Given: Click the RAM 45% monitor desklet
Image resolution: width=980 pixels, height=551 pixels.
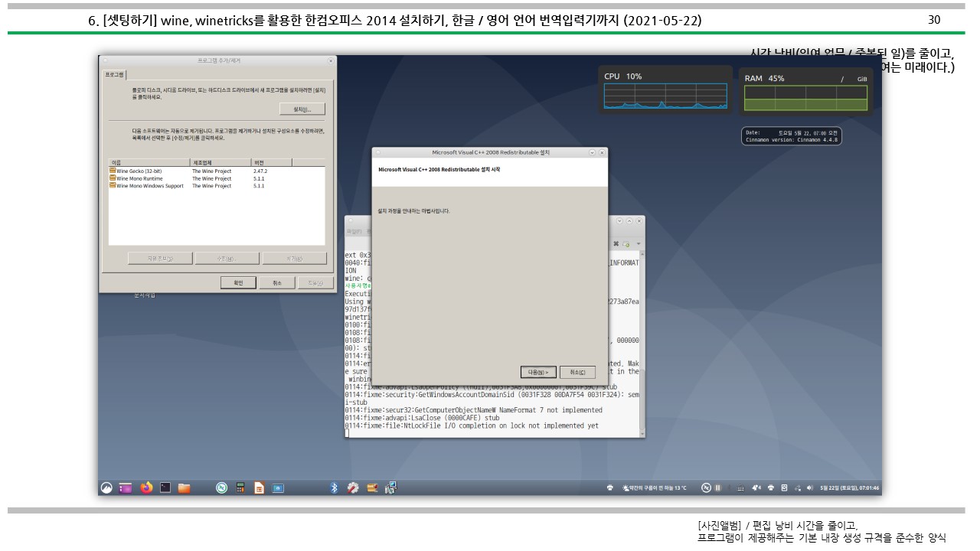Looking at the screenshot, I should pyautogui.click(x=807, y=92).
